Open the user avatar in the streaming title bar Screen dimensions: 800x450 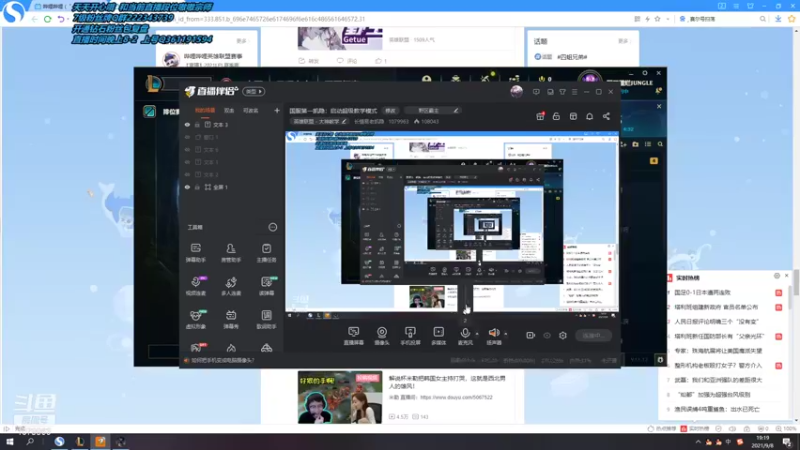(x=516, y=92)
